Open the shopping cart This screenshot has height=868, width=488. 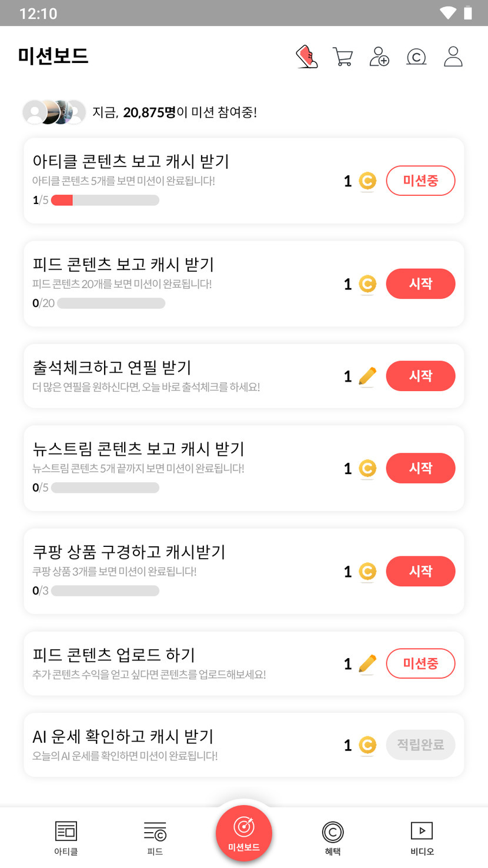(x=342, y=57)
